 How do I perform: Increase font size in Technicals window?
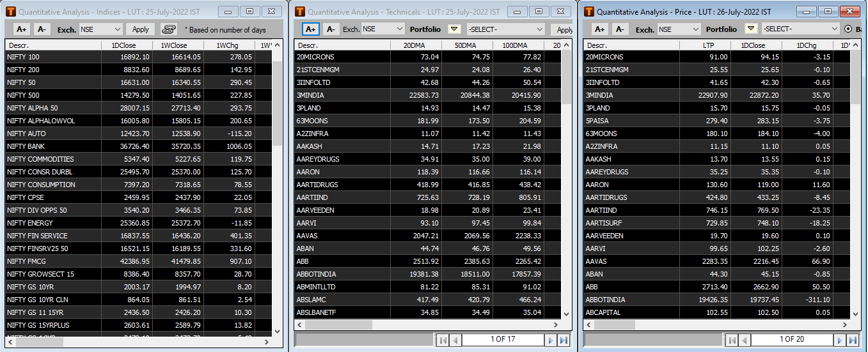tap(311, 29)
